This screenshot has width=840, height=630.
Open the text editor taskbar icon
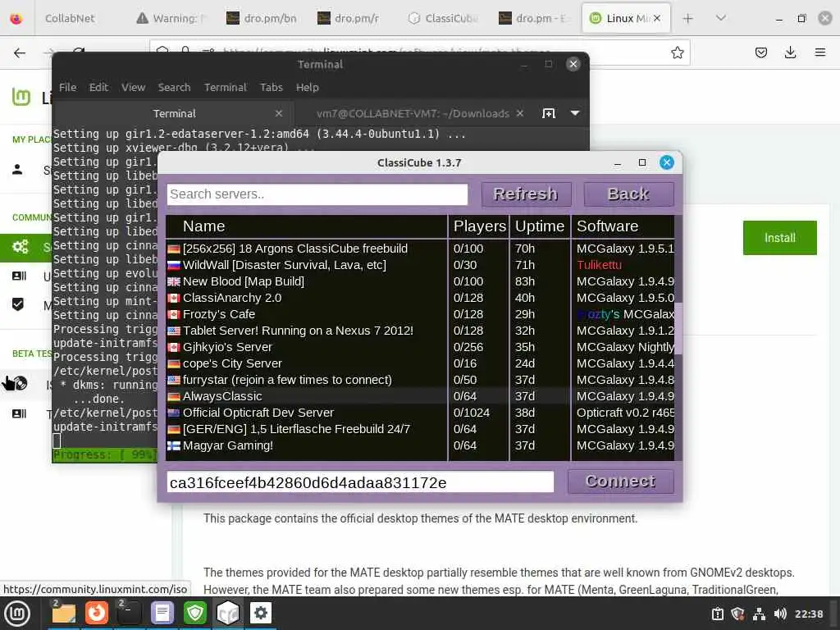click(x=162, y=614)
